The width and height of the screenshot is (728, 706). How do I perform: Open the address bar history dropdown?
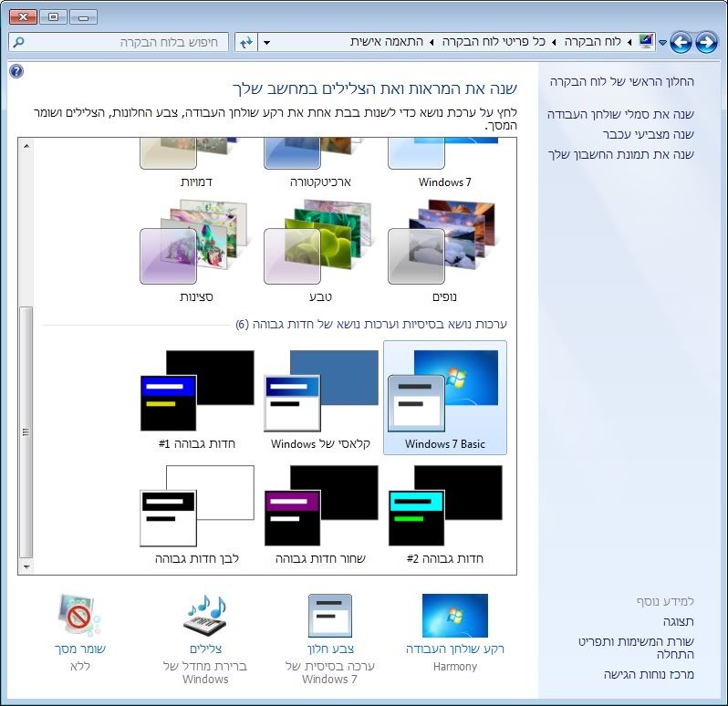(267, 42)
